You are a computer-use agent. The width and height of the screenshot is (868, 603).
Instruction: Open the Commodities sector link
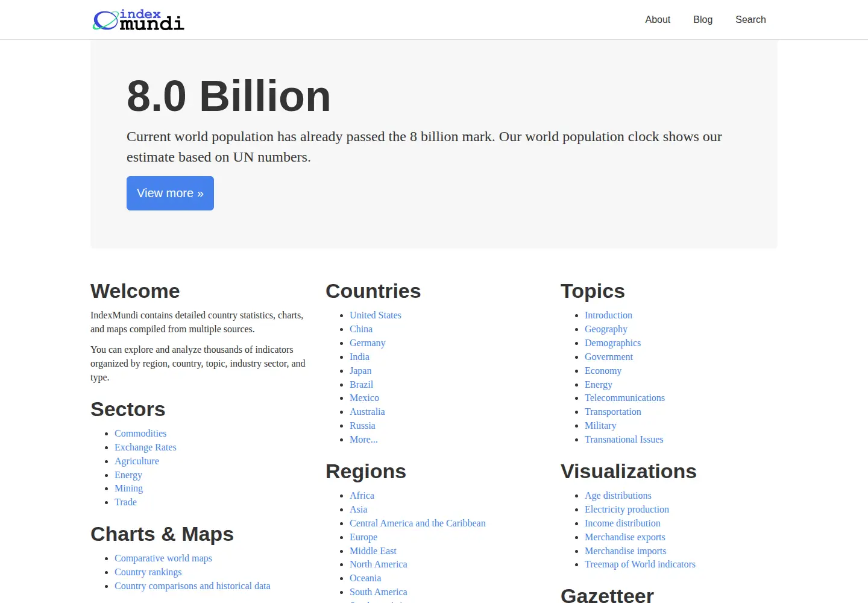point(140,434)
